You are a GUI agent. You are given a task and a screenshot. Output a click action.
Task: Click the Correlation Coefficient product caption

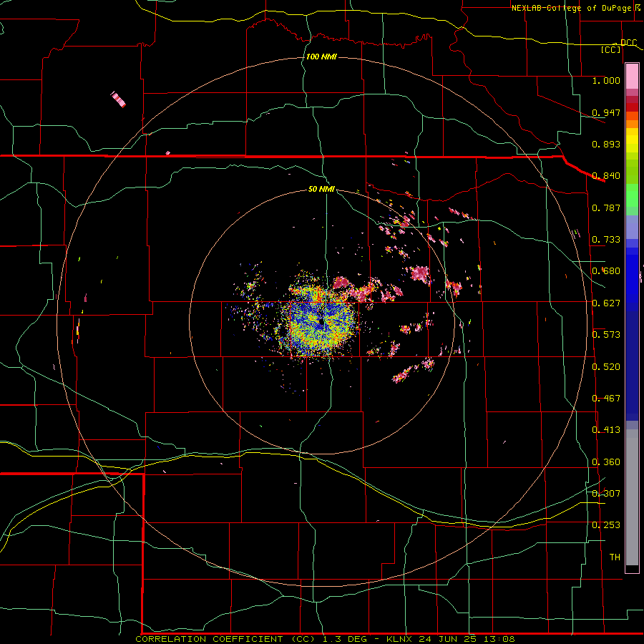point(325,639)
